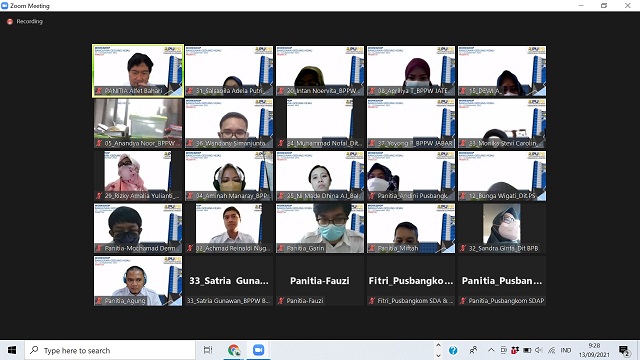Click the IND input language indicator
Image resolution: width=640 pixels, height=360 pixels.
[566, 350]
